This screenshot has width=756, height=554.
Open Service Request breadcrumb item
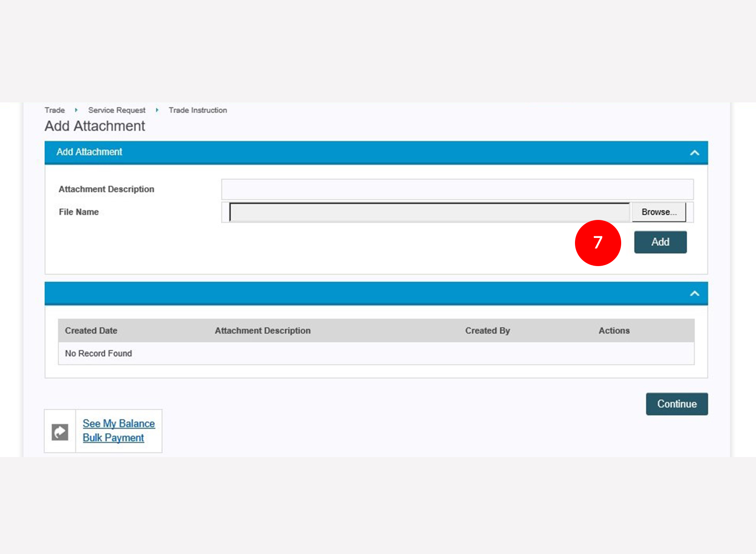[116, 110]
